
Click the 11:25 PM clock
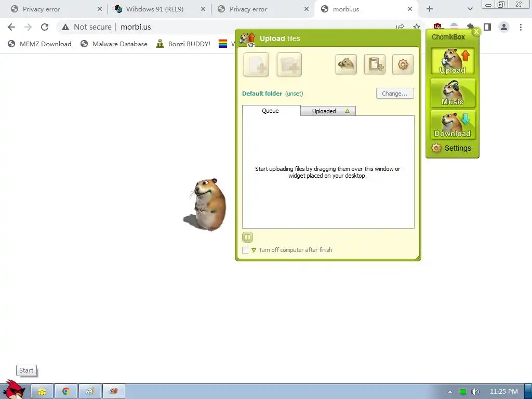(503, 392)
